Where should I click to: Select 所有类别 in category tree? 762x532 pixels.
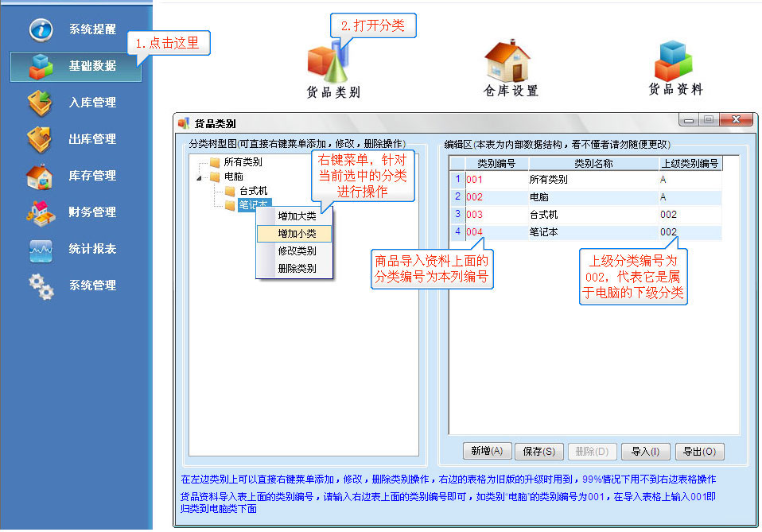pyautogui.click(x=242, y=162)
